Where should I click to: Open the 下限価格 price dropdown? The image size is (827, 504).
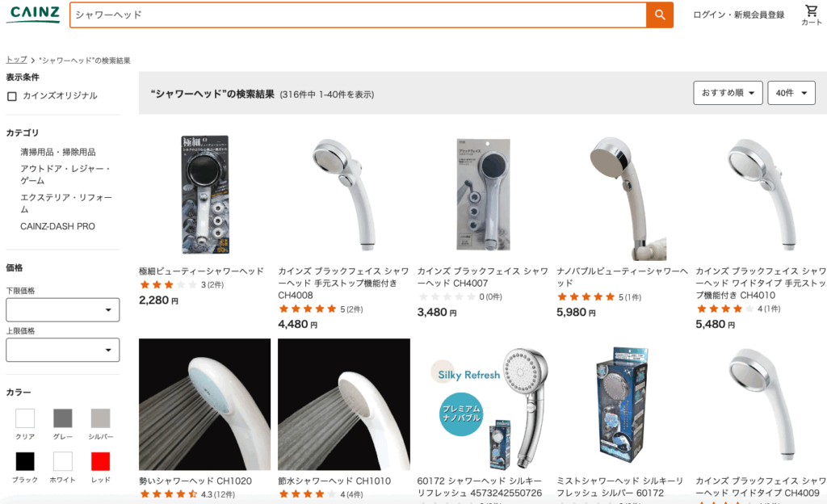point(63,310)
